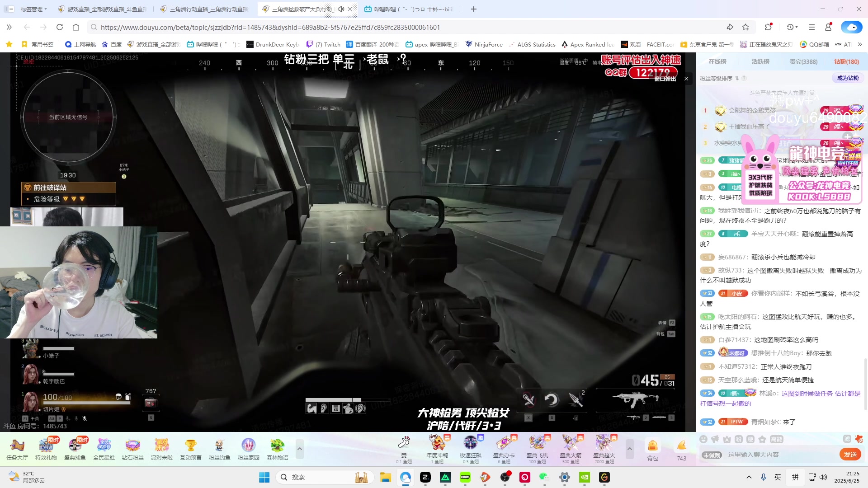Toggle the 滤 chat filter
The height and width of the screenshot is (488, 868).
pos(847,439)
